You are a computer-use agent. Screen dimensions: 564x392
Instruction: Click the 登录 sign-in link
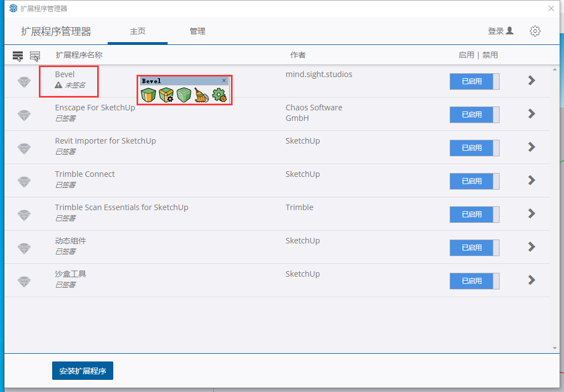coord(496,31)
